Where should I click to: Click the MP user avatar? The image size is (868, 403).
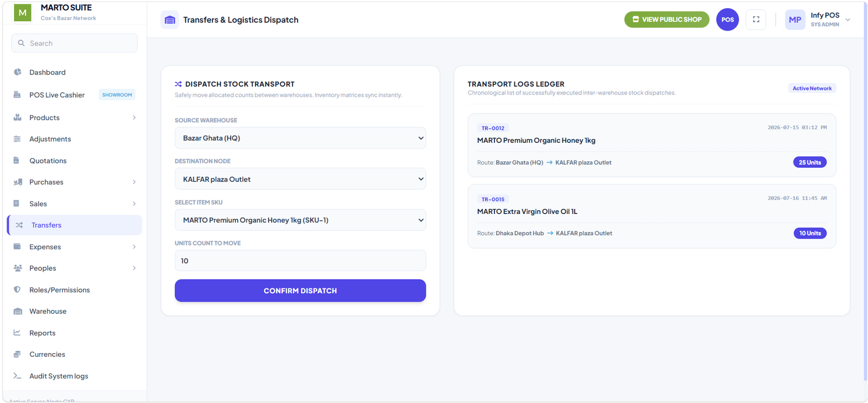click(795, 20)
